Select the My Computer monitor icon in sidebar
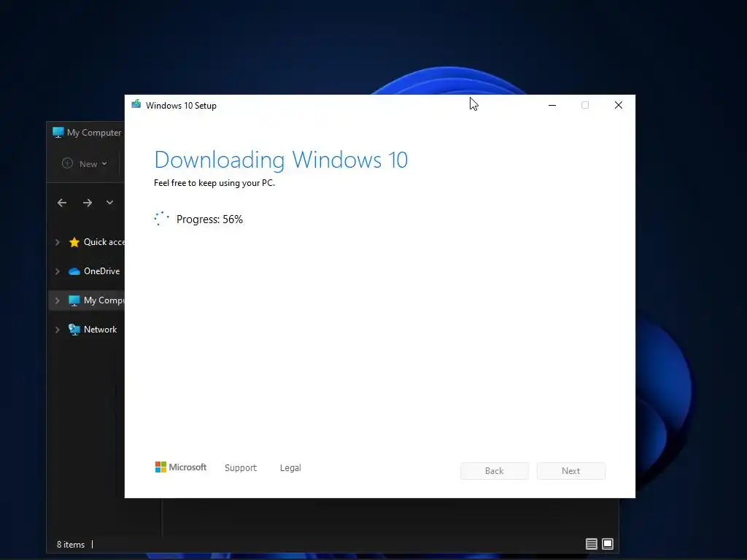 pyautogui.click(x=74, y=300)
